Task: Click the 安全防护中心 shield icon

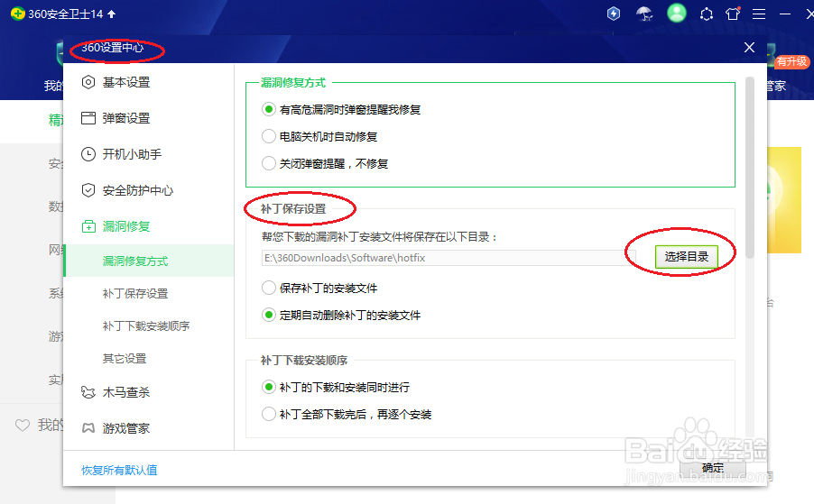Action: click(x=88, y=190)
